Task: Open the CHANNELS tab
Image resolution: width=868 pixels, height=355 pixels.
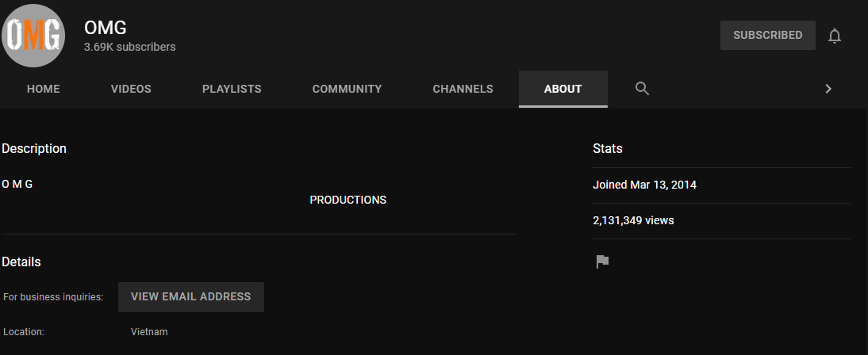Action: [x=463, y=89]
